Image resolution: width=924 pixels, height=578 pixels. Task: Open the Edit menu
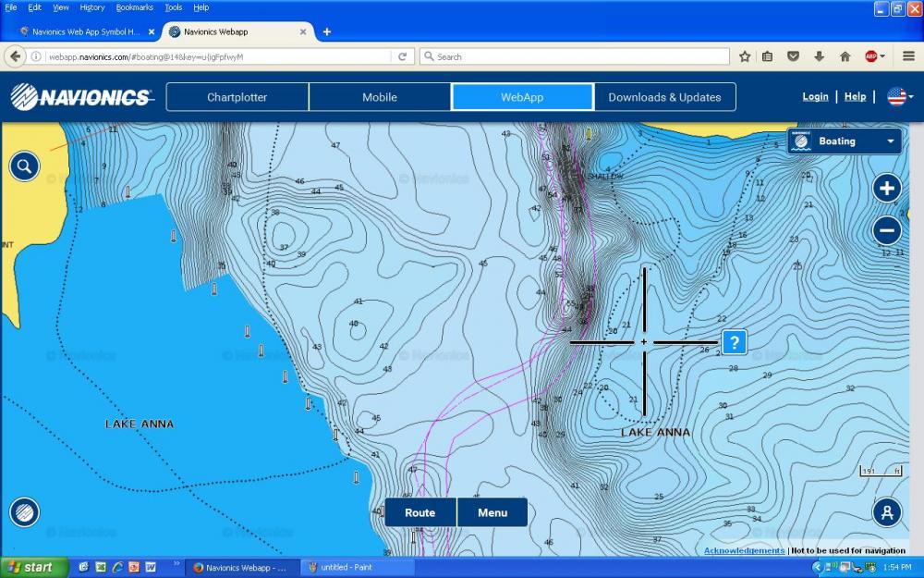[35, 7]
